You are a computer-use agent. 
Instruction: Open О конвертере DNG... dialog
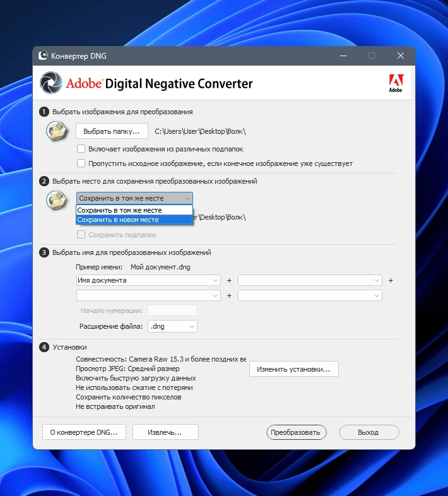84,432
